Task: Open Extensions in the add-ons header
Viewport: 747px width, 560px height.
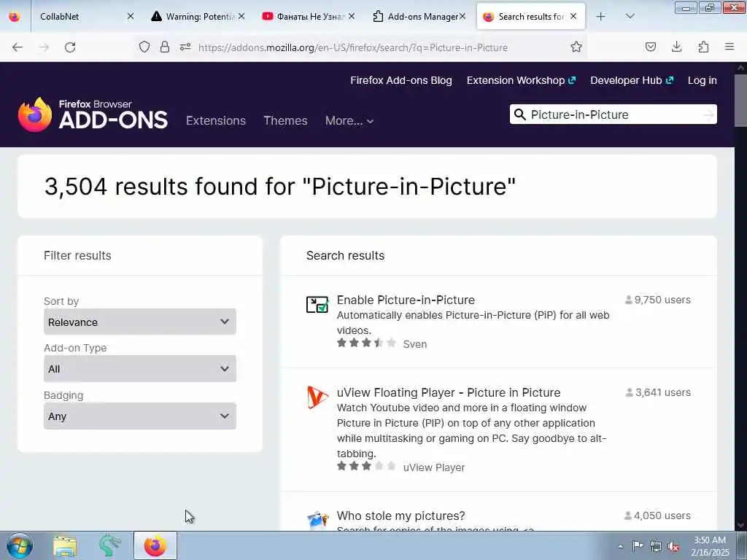Action: coord(216,120)
